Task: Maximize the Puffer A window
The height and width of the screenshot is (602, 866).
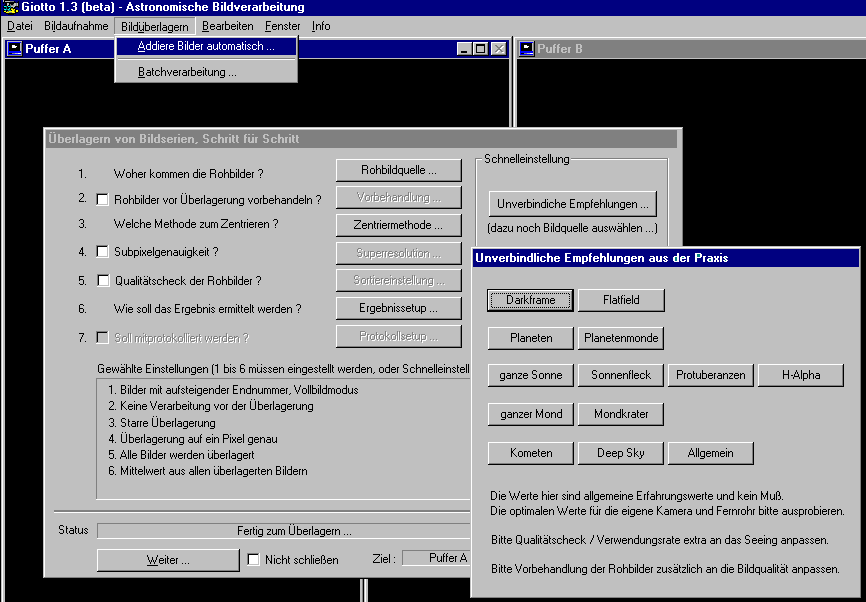Action: (481, 48)
